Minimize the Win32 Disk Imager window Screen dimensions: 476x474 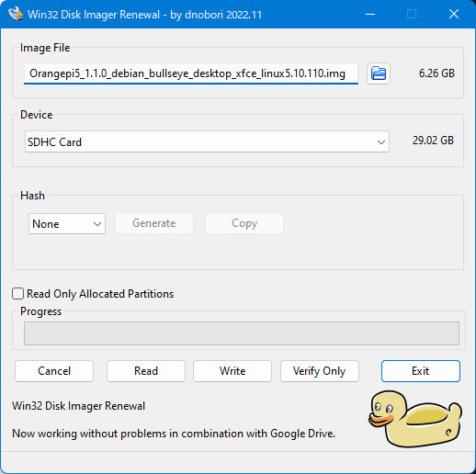coord(370,14)
